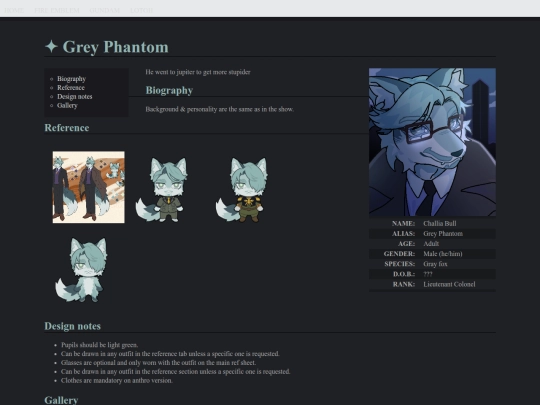The image size is (540, 405).
Task: View the large fox portrait with glasses
Action: click(x=432, y=142)
